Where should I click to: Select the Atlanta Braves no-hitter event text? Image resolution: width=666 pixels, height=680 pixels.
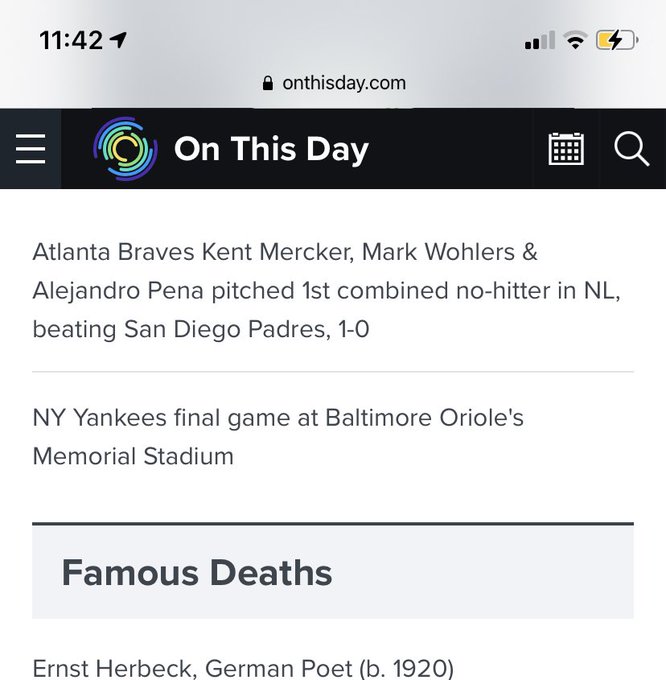(x=326, y=290)
